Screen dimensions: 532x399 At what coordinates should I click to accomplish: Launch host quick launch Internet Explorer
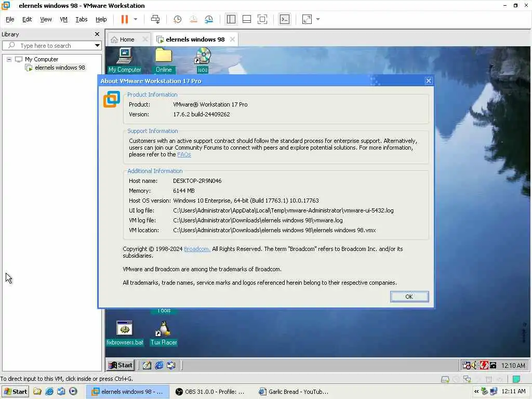pyautogui.click(x=49, y=392)
